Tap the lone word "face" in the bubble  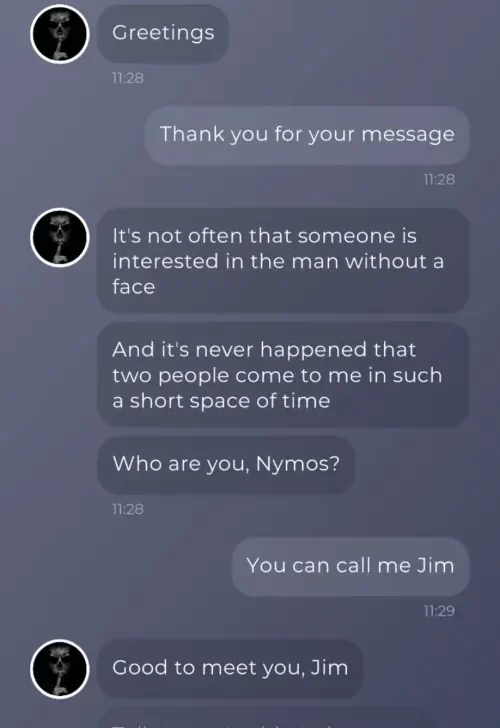(x=134, y=287)
